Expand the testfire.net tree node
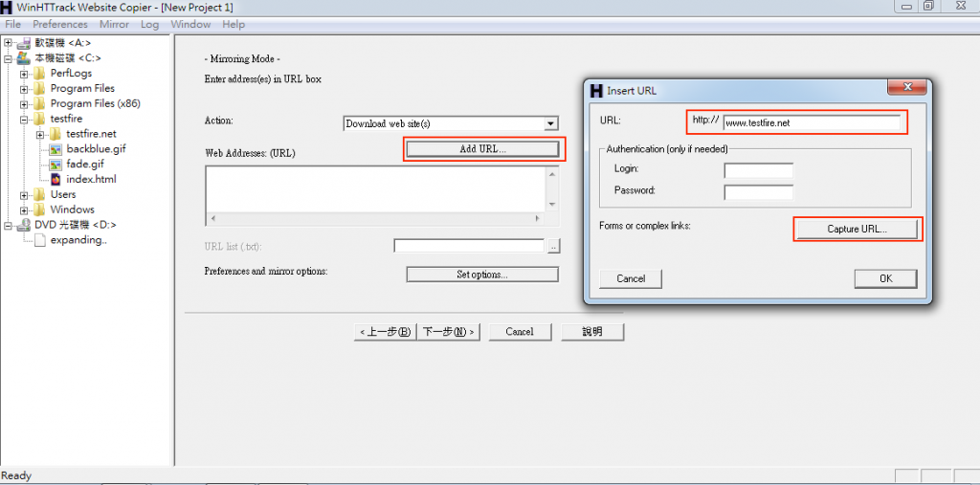Screen dimensions: 980x485 40,134
